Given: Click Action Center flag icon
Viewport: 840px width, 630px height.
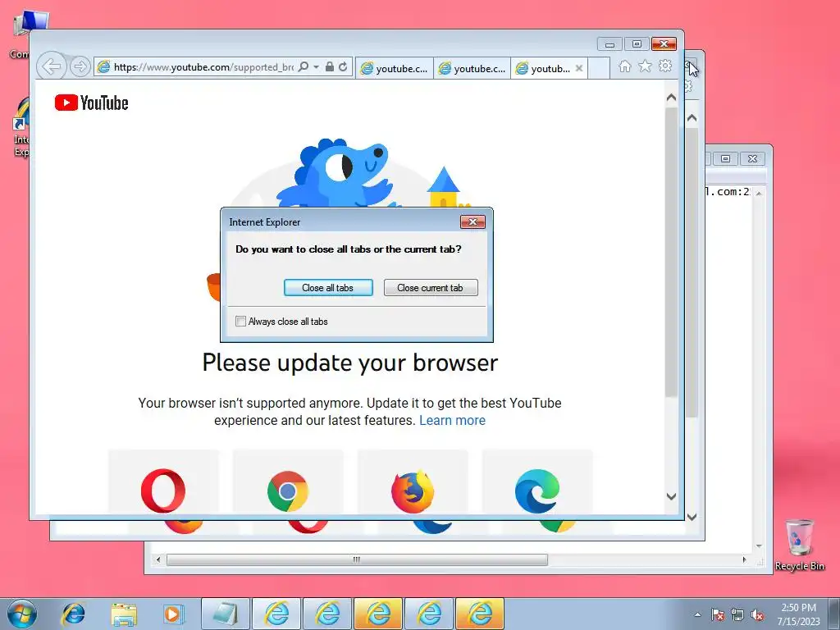Looking at the screenshot, I should [x=717, y=614].
